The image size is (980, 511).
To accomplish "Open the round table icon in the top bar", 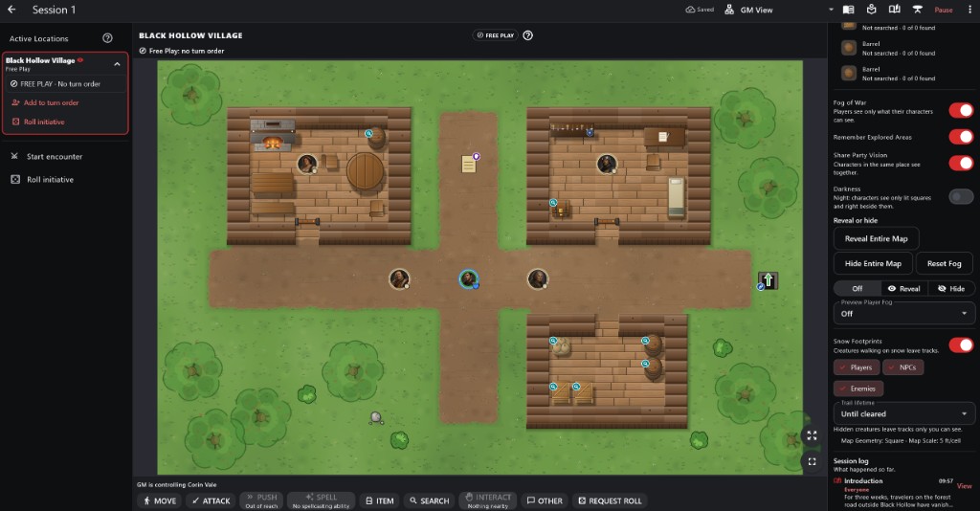I will 918,10.
